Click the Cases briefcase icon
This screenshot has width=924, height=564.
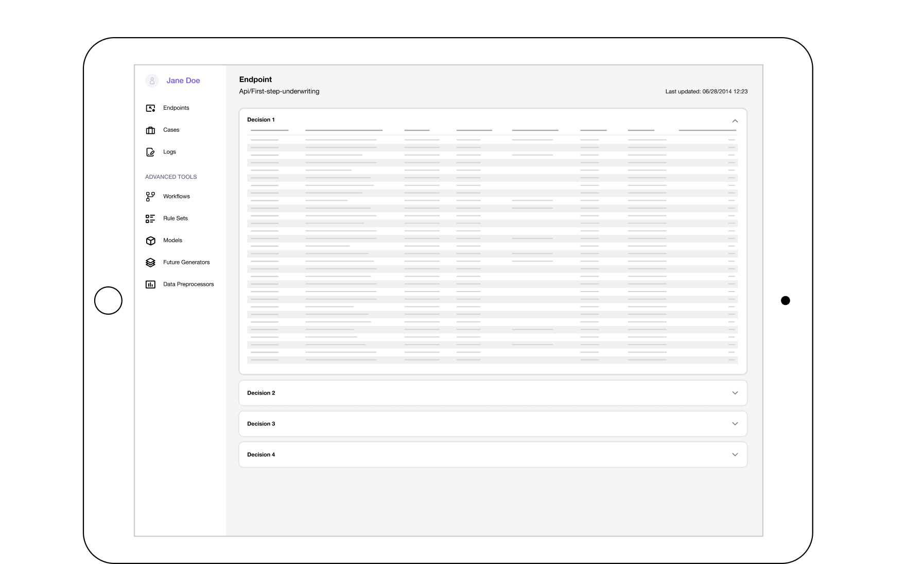coord(150,130)
